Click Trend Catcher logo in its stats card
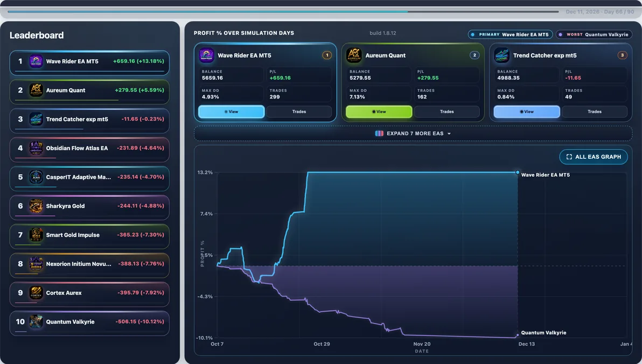Image resolution: width=642 pixels, height=364 pixels. (x=501, y=55)
